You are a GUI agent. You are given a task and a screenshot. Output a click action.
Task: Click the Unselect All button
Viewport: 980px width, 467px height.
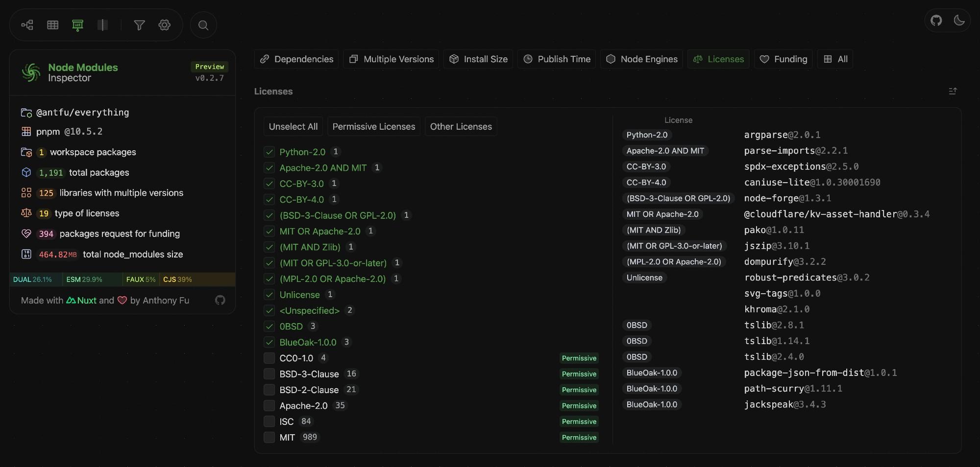coord(293,127)
